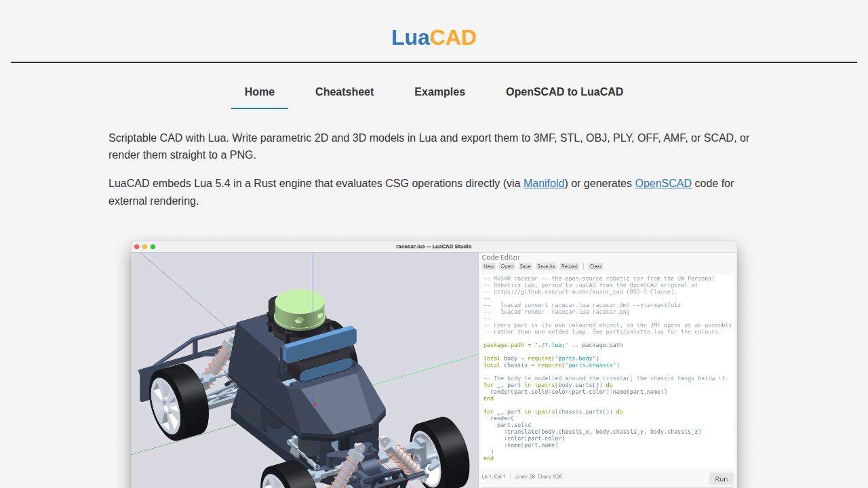868x488 pixels.
Task: Click the 'Ln 1, Col 1' status text
Action: [494, 476]
